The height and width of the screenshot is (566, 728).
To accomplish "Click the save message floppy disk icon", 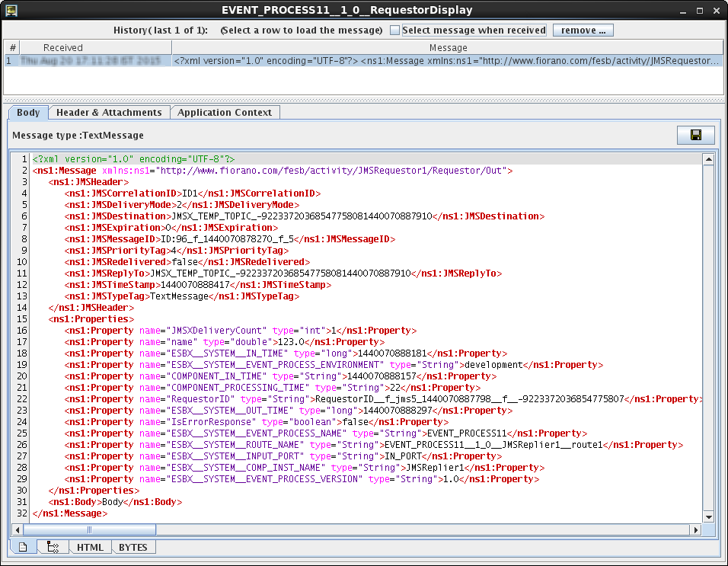I will (695, 136).
